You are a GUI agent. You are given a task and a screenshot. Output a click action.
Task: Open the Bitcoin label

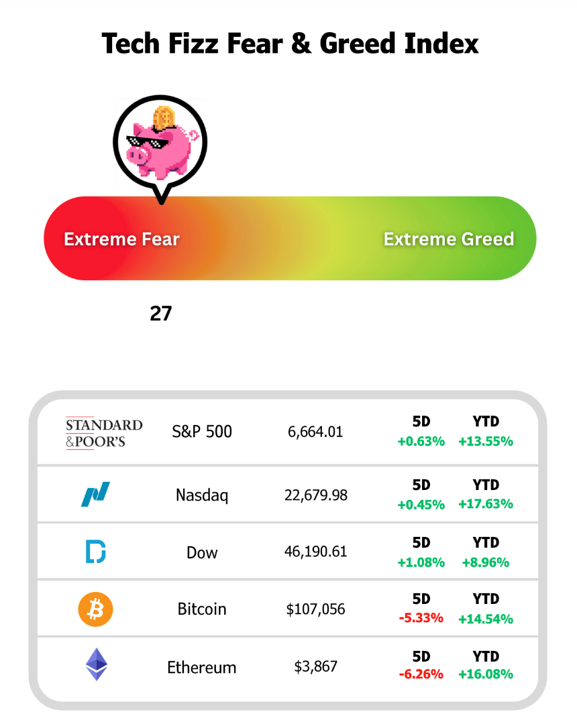(x=202, y=609)
